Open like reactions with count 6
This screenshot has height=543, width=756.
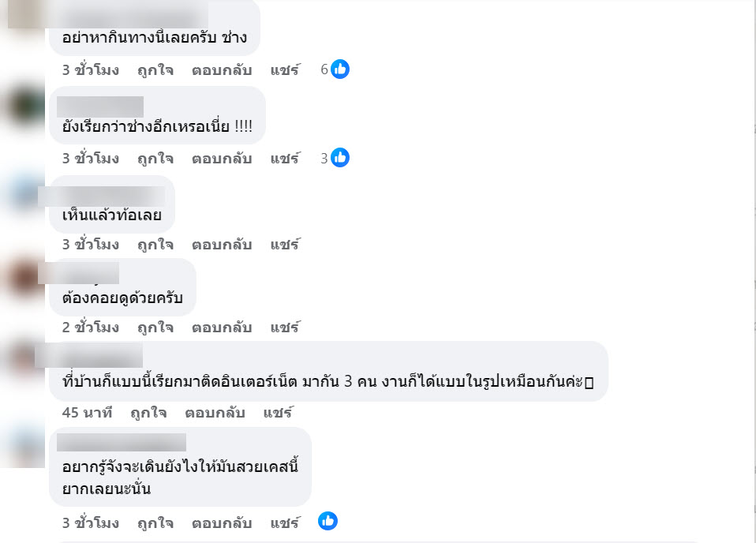click(335, 69)
